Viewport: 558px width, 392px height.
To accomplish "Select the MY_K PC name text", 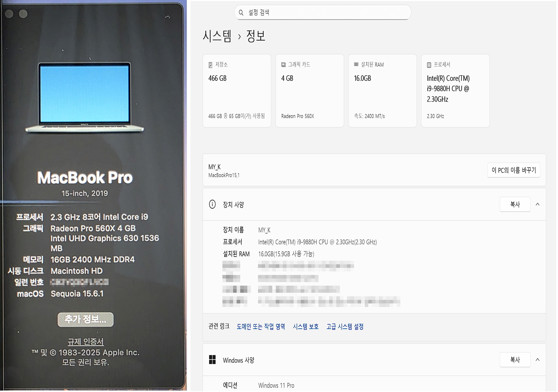I will tap(215, 167).
